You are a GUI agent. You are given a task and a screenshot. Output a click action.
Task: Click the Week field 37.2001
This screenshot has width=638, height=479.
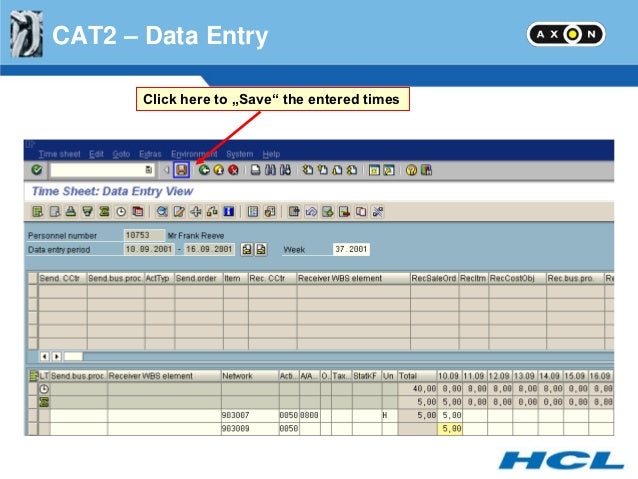tap(351, 249)
